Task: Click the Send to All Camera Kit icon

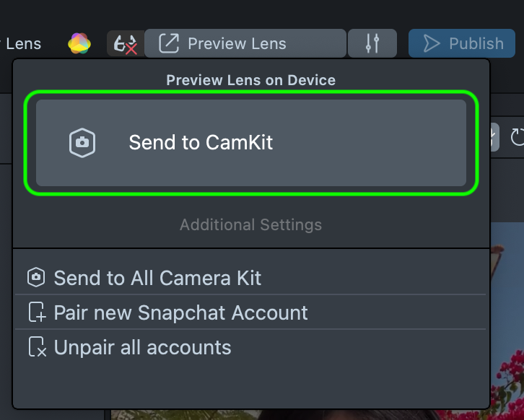Action: (36, 278)
